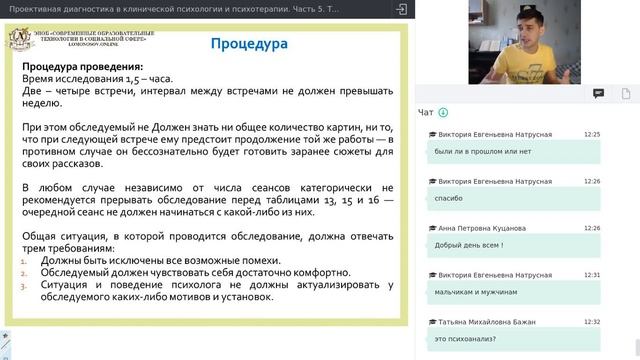Click the green download arrow next to Чат
This screenshot has height=360, width=640.
click(443, 112)
